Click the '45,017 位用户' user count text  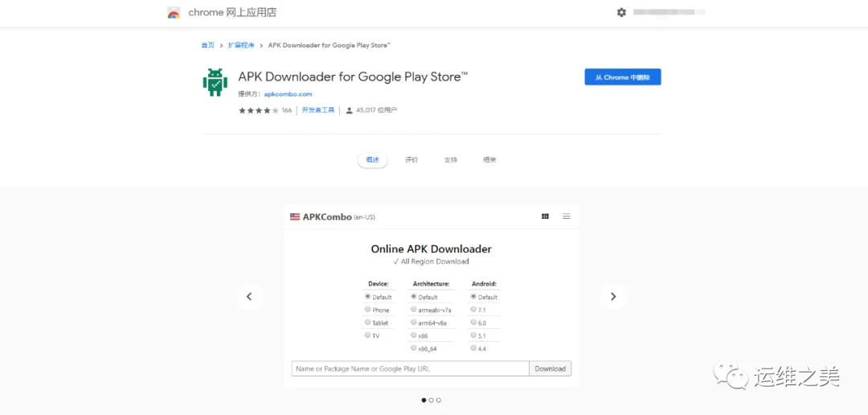click(x=376, y=110)
